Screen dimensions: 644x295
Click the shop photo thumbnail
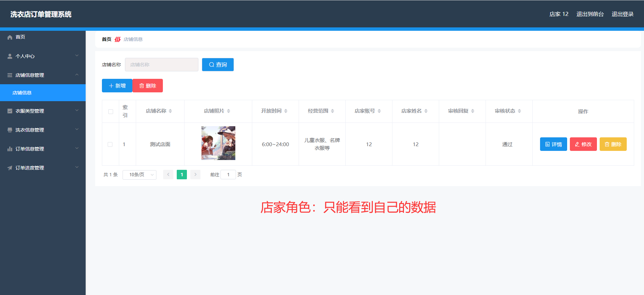click(218, 143)
